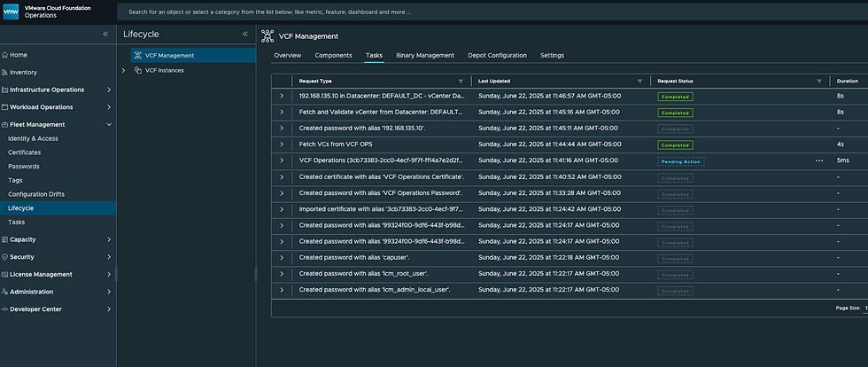Click the 5ms duration value
Screen dimensions: 868x367
pyautogui.click(x=842, y=160)
